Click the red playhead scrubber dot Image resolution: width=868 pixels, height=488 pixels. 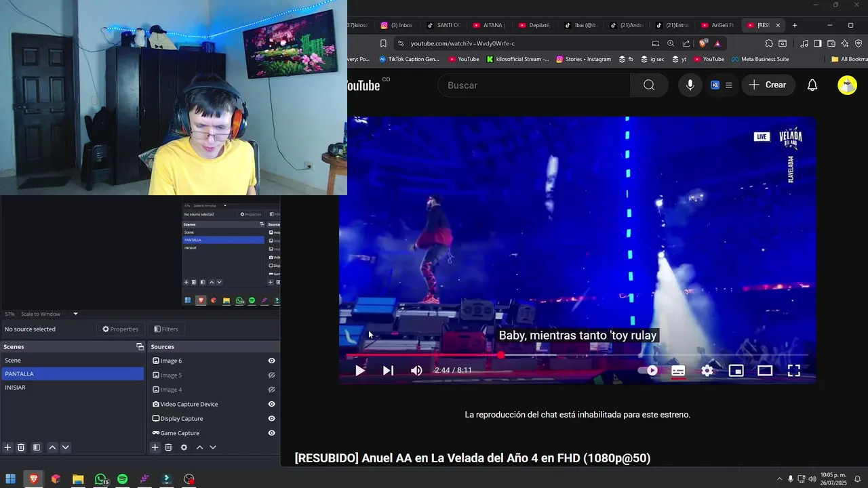coord(501,355)
